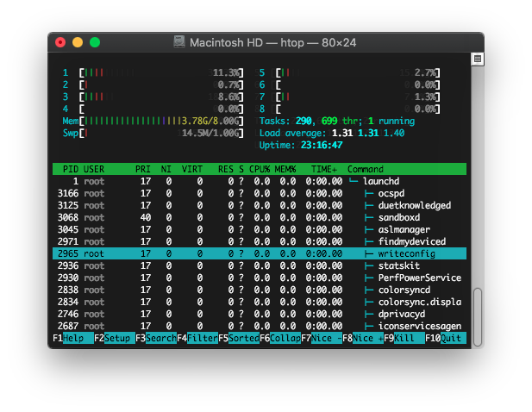Select the iconservicesagen process row

260,326
